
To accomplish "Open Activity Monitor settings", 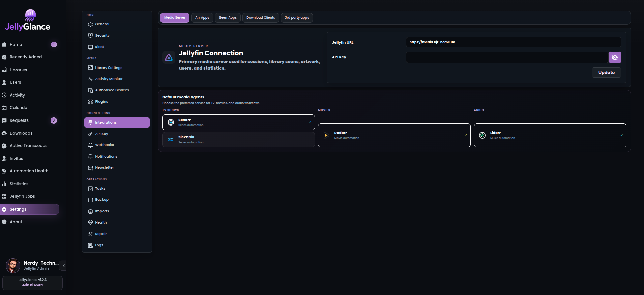I will 117,79.
